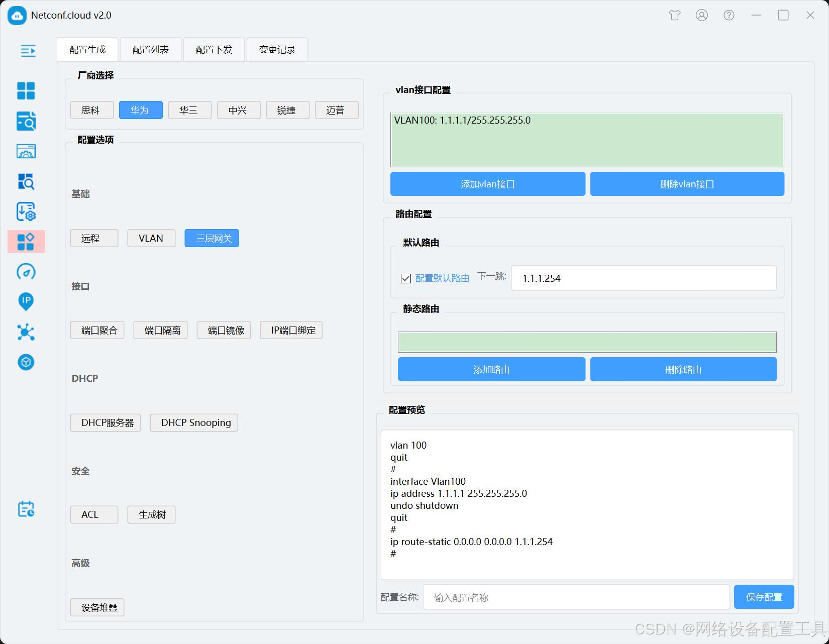Click the 远程 option button
The width and height of the screenshot is (829, 644).
click(94, 238)
